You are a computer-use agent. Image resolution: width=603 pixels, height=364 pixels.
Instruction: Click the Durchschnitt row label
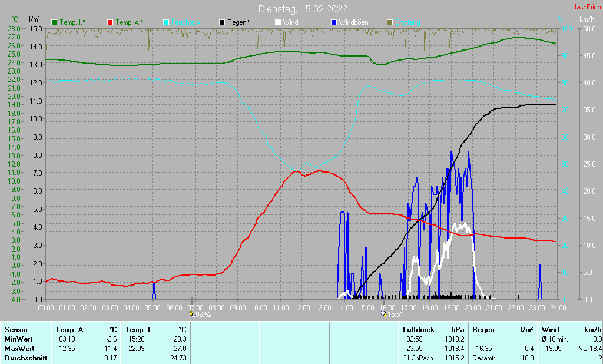coord(26,358)
